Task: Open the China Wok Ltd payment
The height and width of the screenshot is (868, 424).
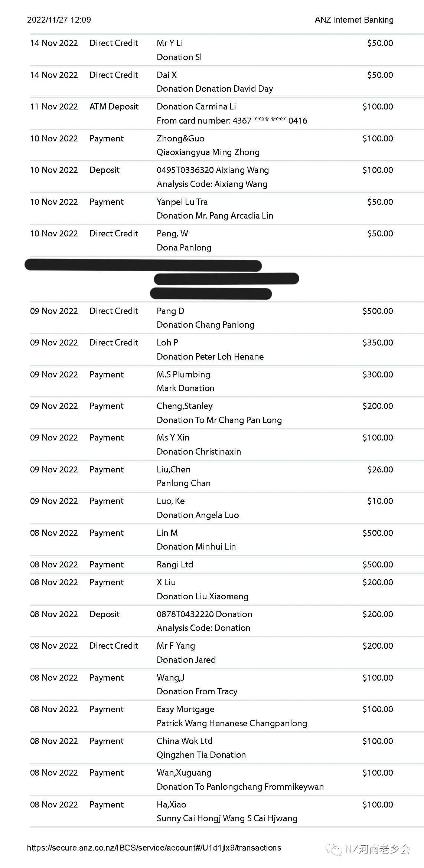Action: (226, 748)
